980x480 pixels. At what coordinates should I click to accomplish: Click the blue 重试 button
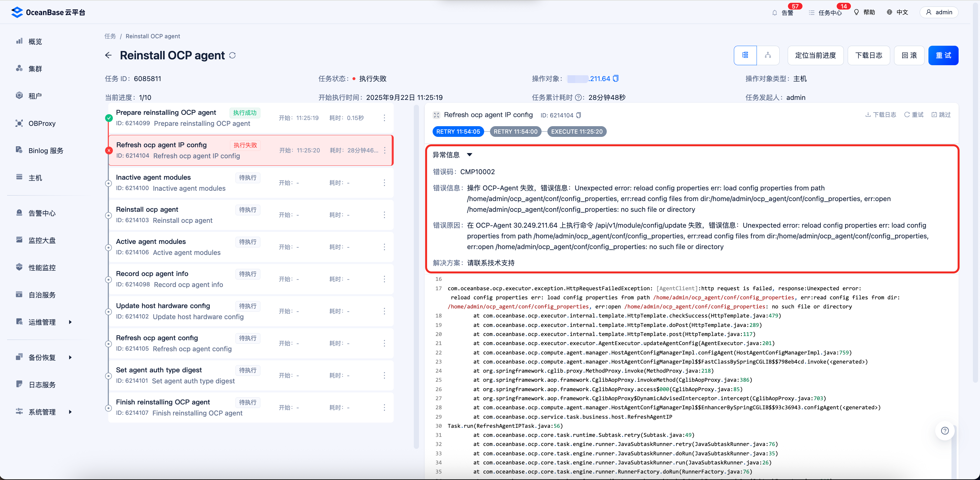tap(943, 55)
